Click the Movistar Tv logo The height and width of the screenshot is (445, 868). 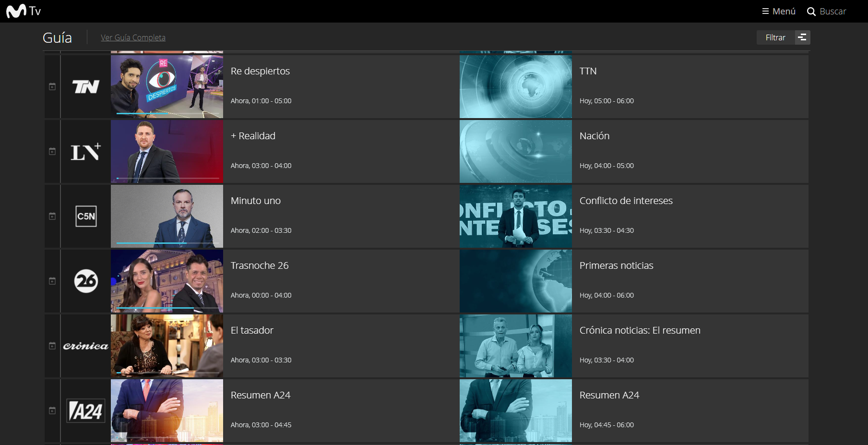pos(24,11)
